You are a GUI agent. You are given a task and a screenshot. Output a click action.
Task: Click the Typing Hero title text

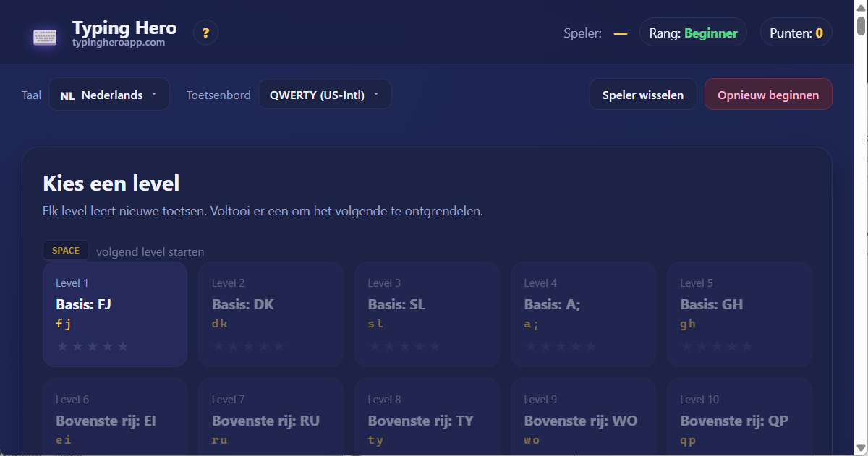[124, 28]
